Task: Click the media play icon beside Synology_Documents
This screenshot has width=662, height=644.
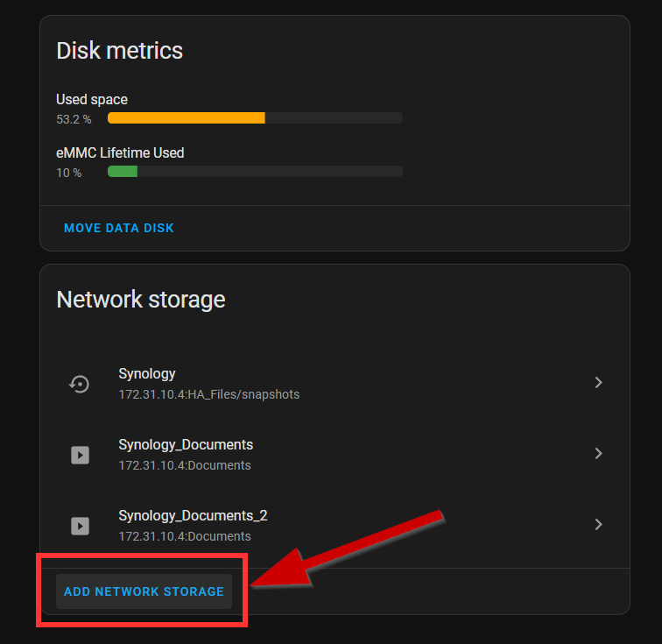Action: coord(80,455)
